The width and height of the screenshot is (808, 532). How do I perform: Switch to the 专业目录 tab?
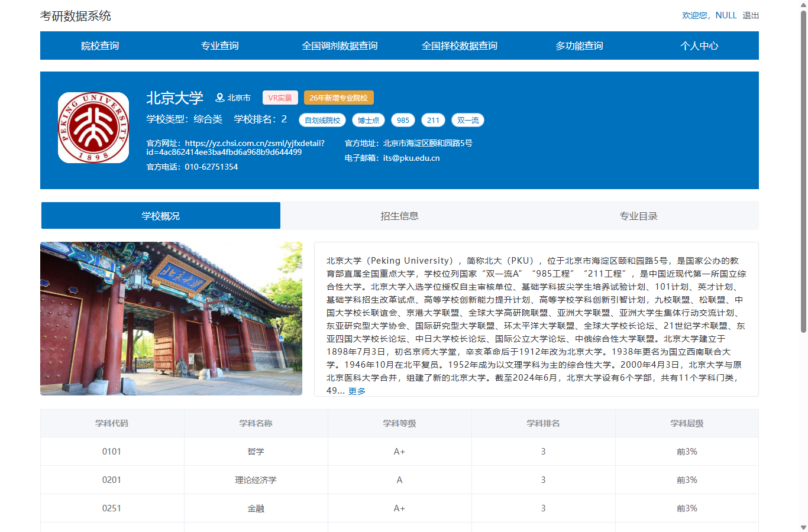click(x=639, y=216)
